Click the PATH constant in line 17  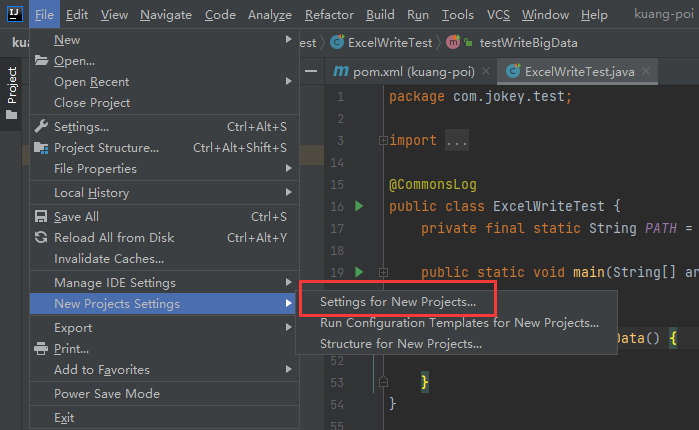(x=661, y=228)
